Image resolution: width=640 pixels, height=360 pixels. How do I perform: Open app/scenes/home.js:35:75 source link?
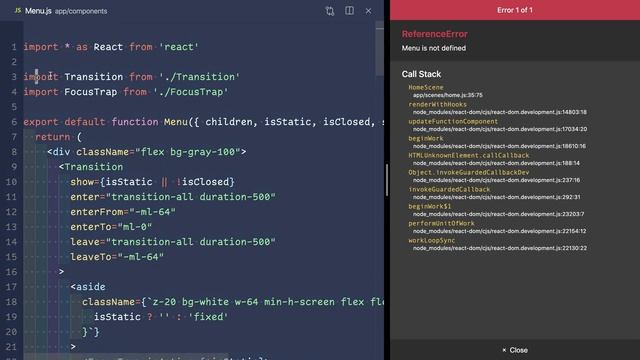pos(448,95)
